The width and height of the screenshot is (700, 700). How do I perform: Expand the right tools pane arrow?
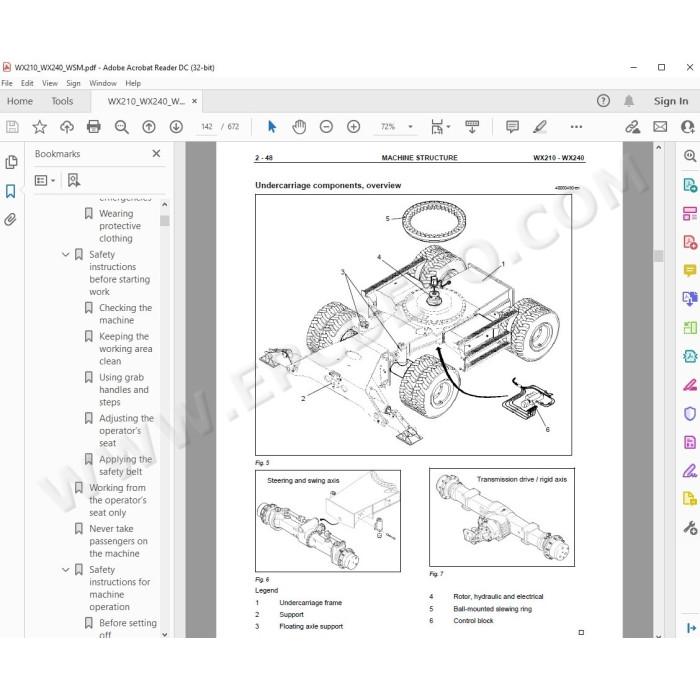[691, 628]
